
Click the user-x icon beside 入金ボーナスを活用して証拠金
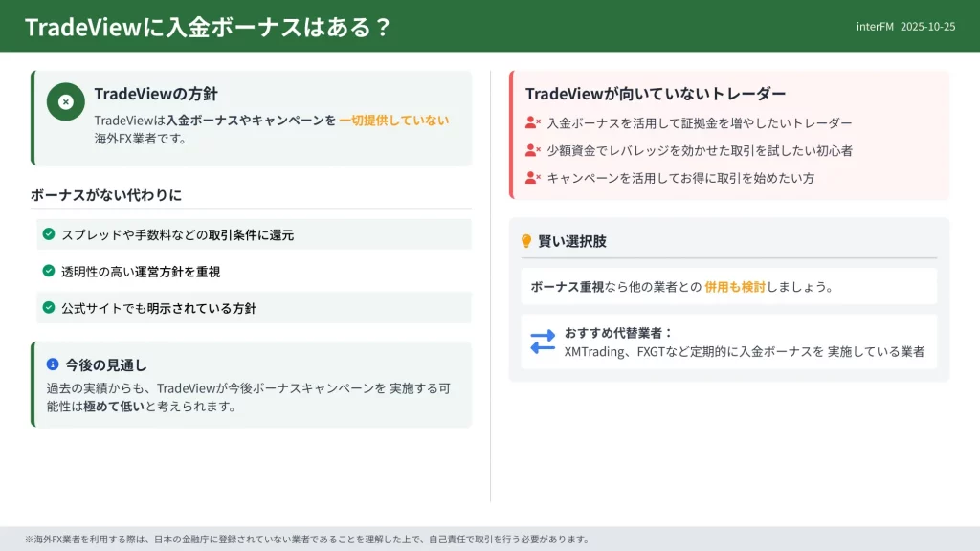(x=532, y=122)
